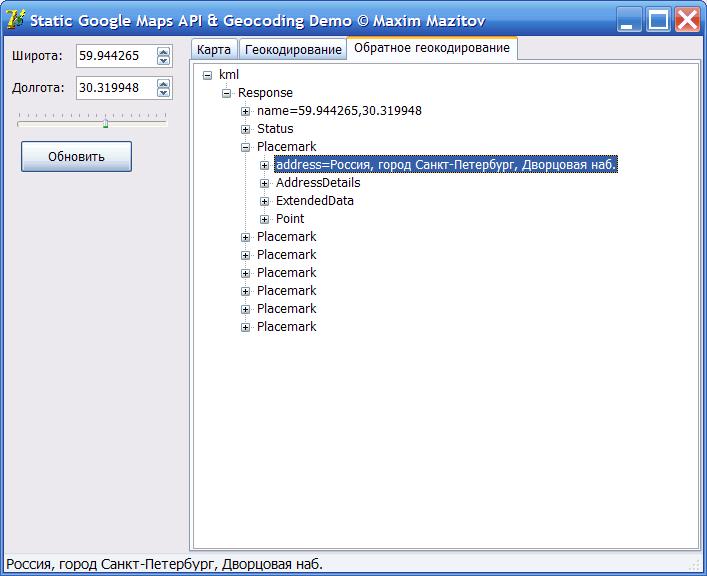Decrease Широта value with down arrow
Screen dimensions: 707x576
163,61
